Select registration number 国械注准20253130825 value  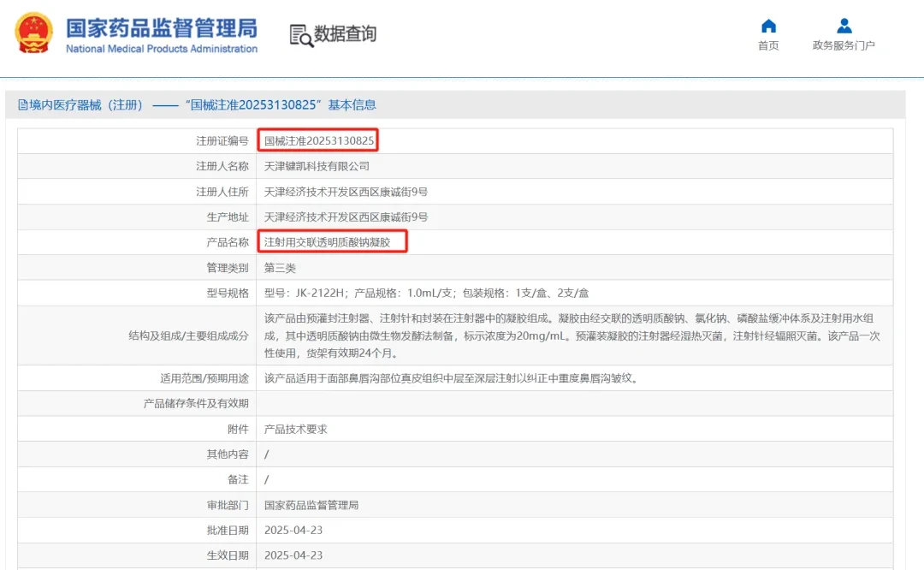[319, 141]
